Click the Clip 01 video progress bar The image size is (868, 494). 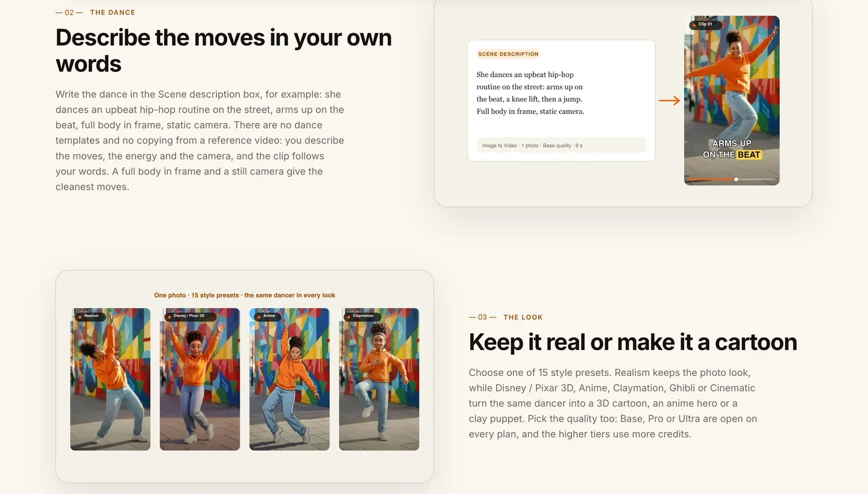(732, 180)
